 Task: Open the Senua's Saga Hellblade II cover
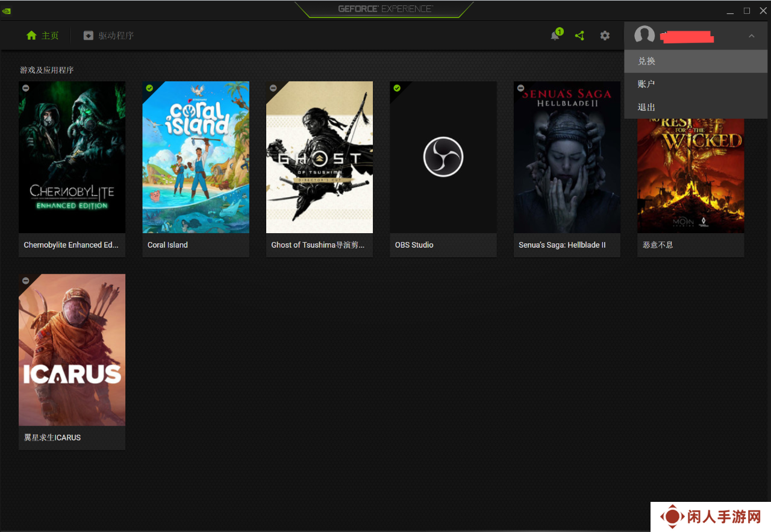[x=567, y=157]
